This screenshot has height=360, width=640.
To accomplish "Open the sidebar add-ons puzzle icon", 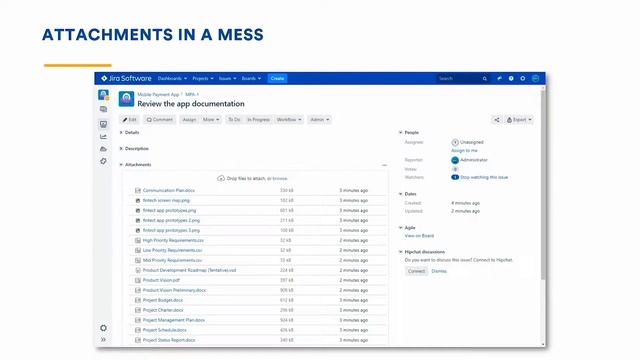I will click(x=103, y=162).
